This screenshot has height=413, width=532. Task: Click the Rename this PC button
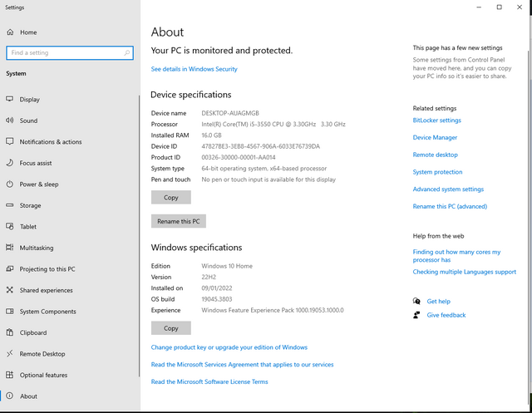[x=179, y=221]
